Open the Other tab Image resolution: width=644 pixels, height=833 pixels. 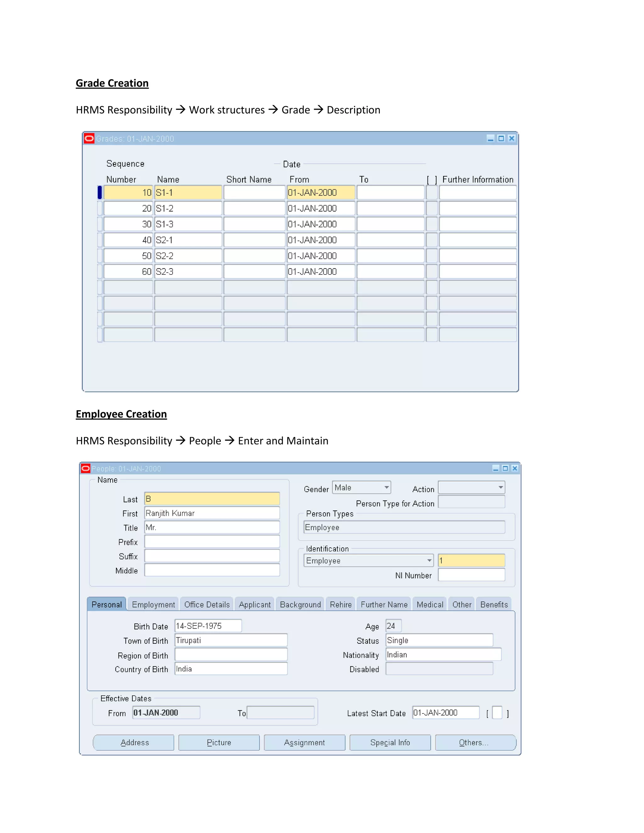point(462,604)
